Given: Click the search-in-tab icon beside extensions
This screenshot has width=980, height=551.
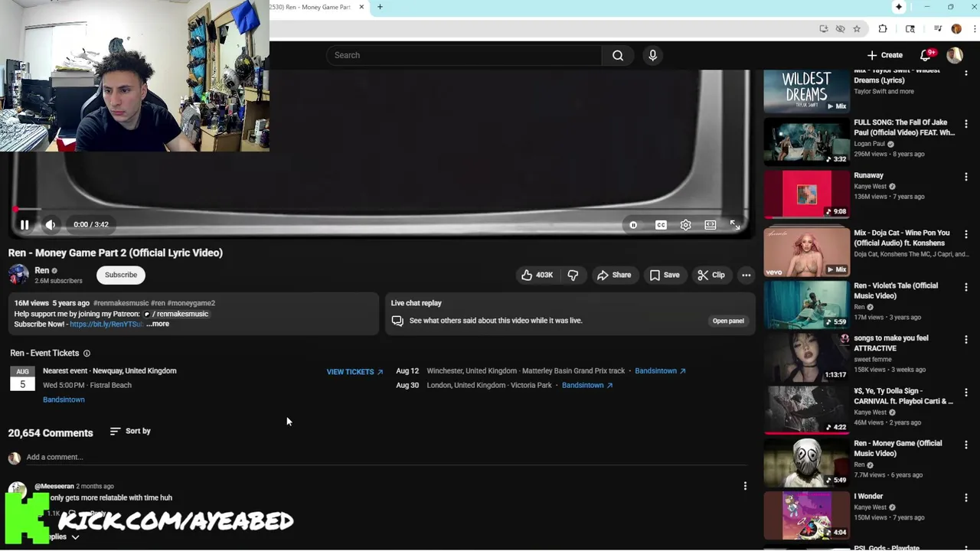Looking at the screenshot, I should pos(910,29).
